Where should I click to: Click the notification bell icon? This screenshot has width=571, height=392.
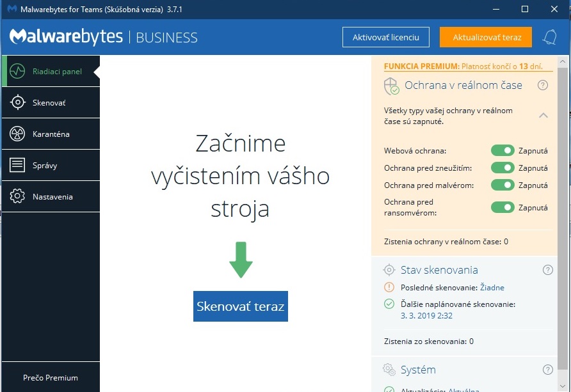(x=549, y=37)
